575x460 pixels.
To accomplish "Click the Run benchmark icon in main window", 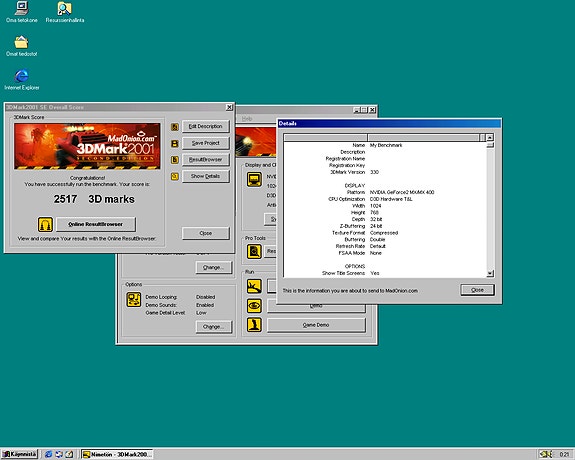I will (x=254, y=286).
